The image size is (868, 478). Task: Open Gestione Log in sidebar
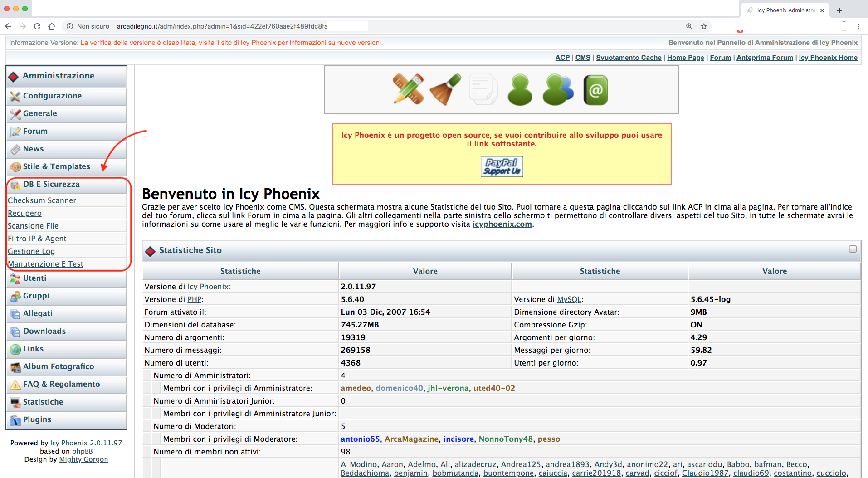[31, 251]
